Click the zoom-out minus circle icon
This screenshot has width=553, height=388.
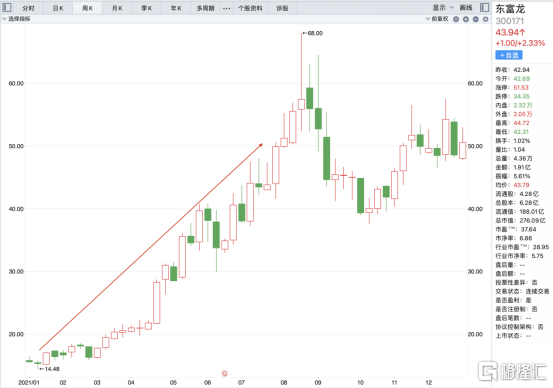[476, 19]
